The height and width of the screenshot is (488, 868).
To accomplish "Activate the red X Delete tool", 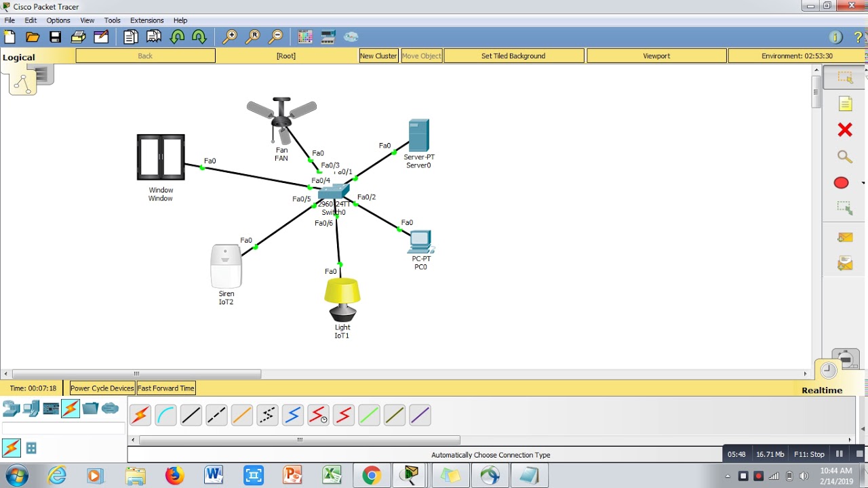I will (845, 129).
